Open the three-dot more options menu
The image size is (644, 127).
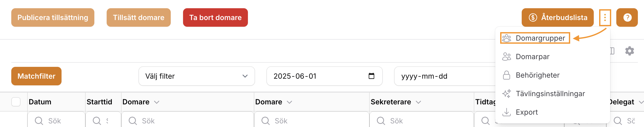pos(605,17)
